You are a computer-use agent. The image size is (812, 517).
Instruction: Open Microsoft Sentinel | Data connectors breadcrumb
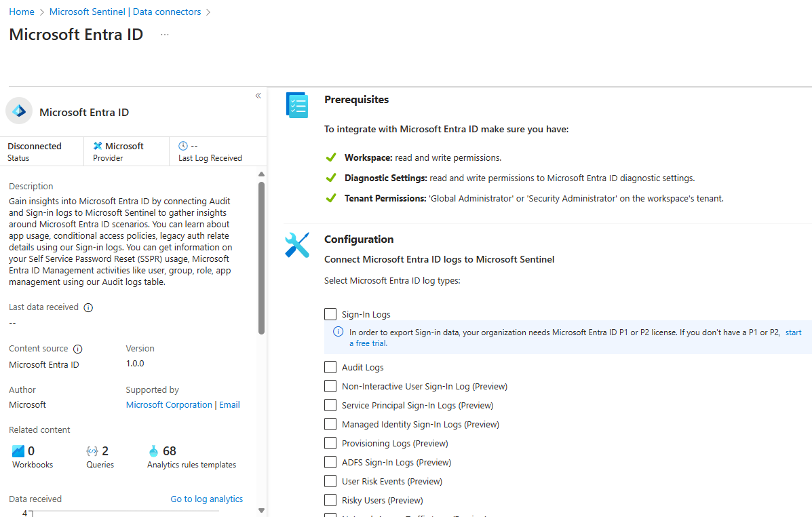(x=125, y=12)
